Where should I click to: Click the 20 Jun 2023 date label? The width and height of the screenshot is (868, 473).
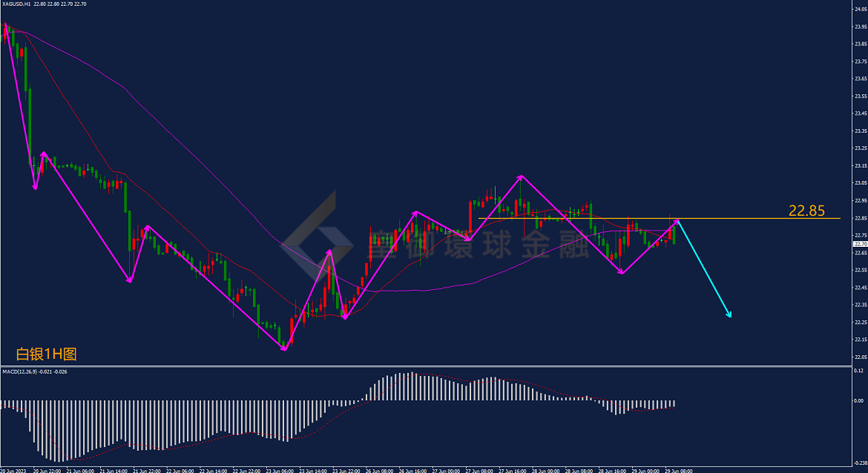(x=13, y=471)
